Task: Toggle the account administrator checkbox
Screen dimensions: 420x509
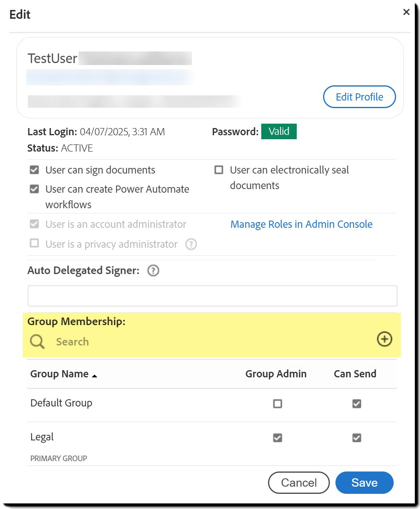Action: (x=35, y=224)
